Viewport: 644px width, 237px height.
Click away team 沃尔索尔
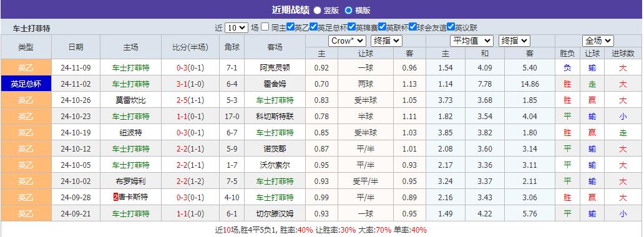[275, 165]
